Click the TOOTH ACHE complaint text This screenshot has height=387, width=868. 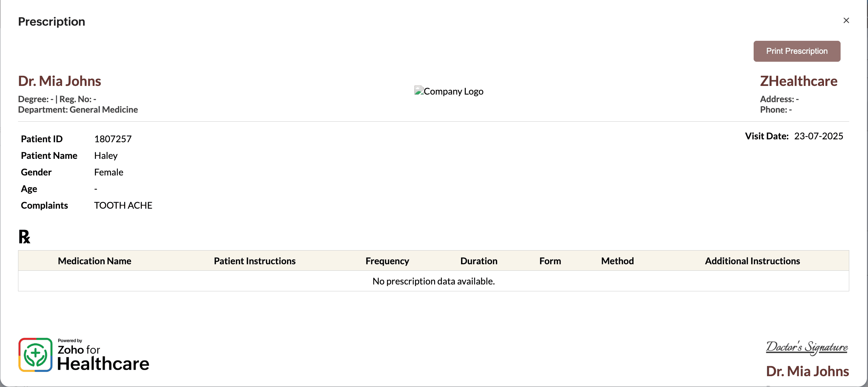[123, 205]
